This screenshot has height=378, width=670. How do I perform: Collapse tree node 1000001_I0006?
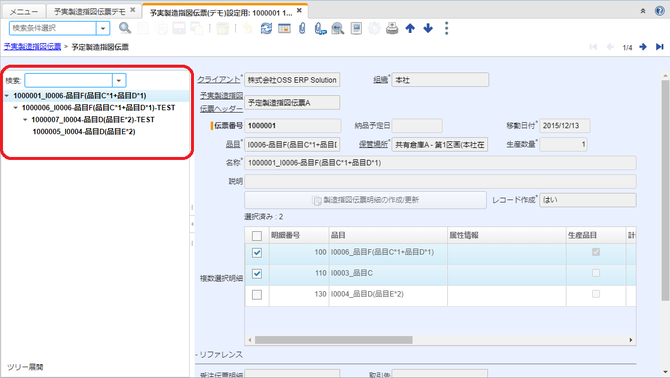[x=7, y=96]
